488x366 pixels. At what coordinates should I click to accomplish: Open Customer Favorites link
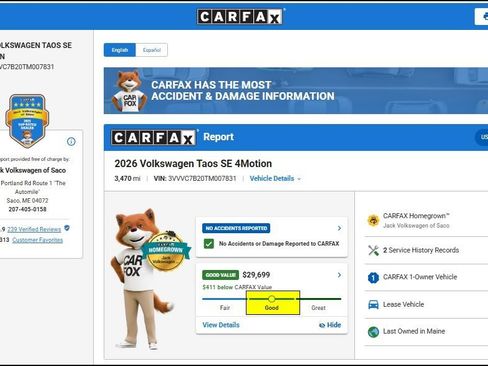click(37, 240)
